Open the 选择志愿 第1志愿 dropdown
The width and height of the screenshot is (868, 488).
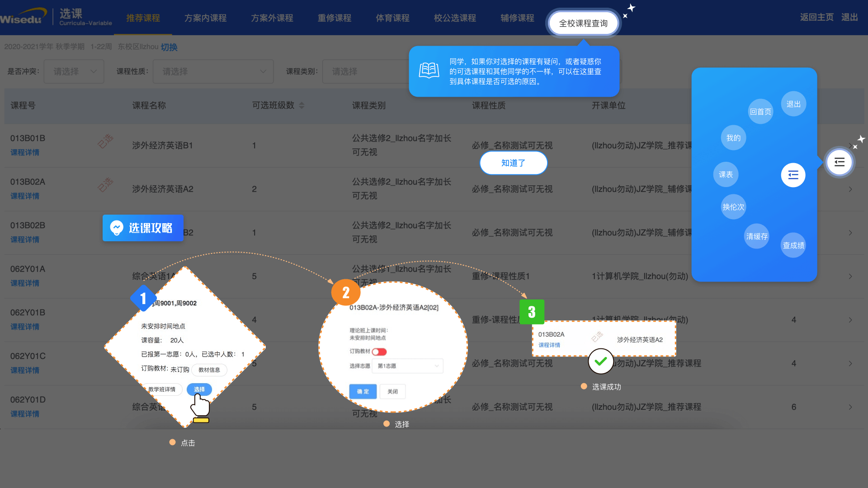[x=408, y=366]
